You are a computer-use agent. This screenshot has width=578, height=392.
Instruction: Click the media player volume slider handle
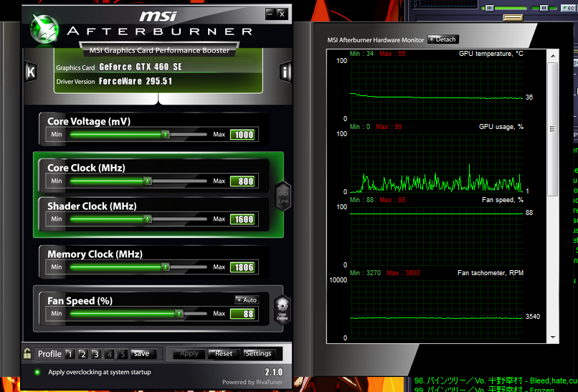(x=490, y=8)
